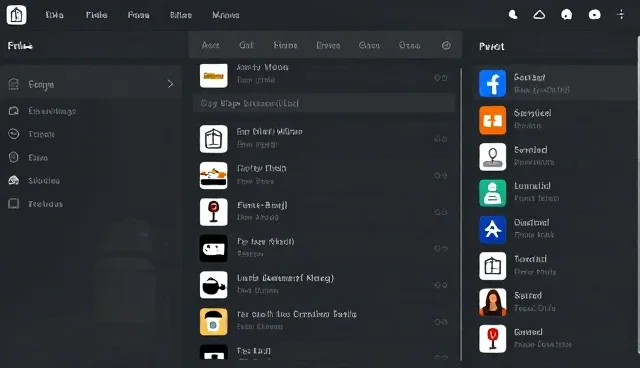Switch to the fourth tab in the center tab strip
Screen dimensions: 640x368
tap(328, 45)
